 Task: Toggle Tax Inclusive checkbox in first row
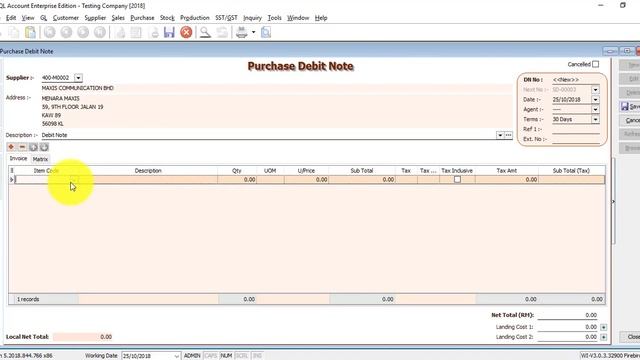pos(458,180)
